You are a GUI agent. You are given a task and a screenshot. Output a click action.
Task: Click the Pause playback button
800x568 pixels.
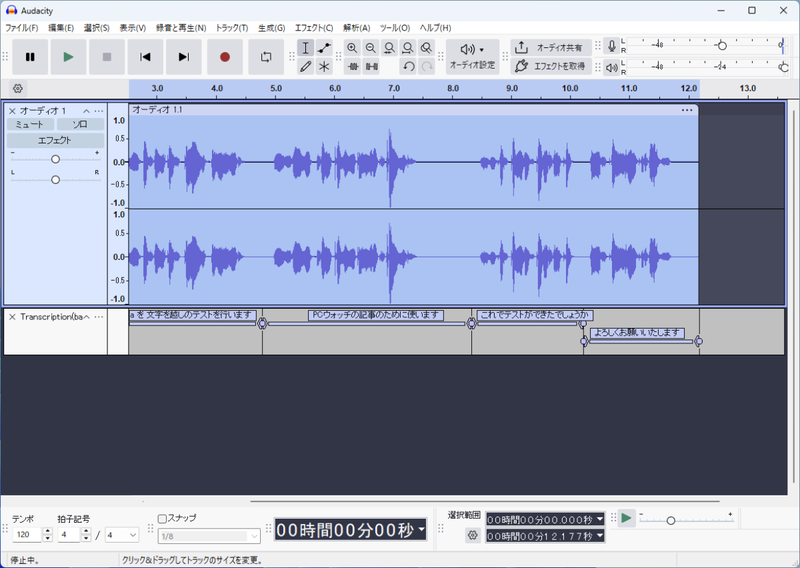(x=30, y=57)
